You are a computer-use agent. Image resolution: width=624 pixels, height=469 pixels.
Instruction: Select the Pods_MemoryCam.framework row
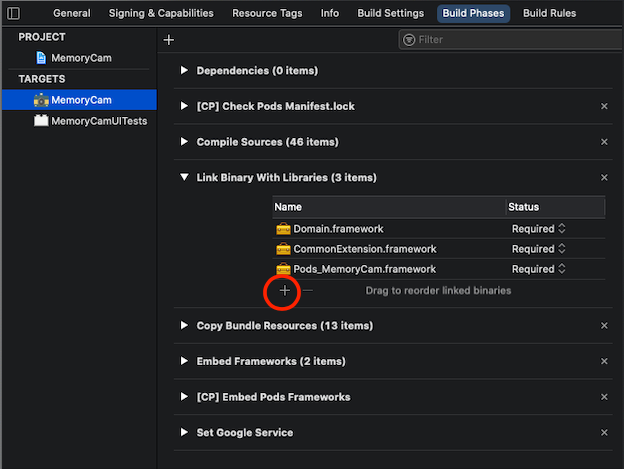point(439,269)
